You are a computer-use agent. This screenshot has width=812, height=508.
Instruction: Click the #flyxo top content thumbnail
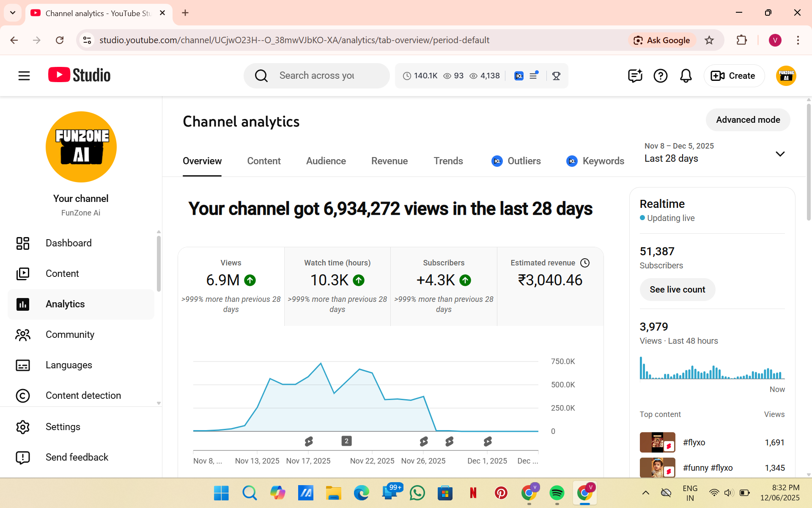(x=657, y=442)
